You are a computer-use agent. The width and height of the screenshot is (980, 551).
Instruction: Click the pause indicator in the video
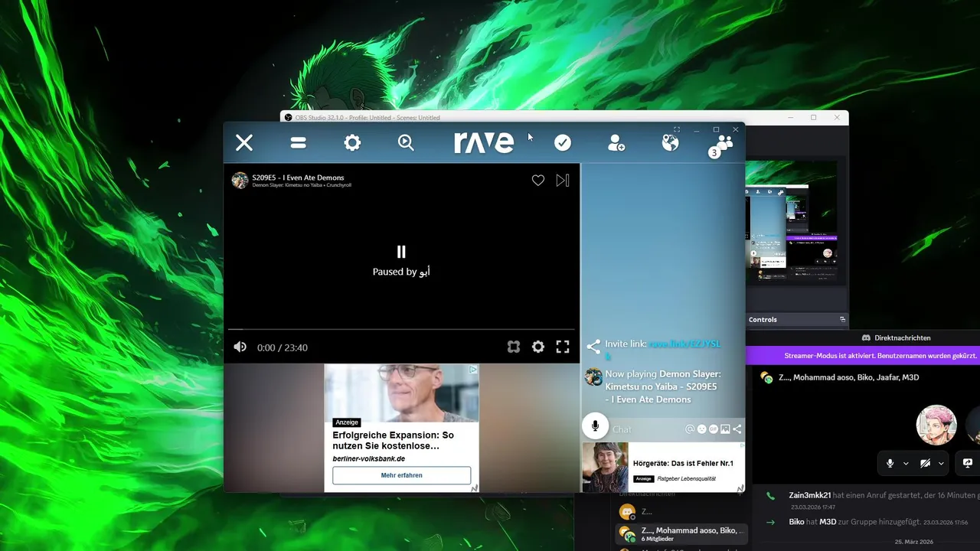pos(401,252)
